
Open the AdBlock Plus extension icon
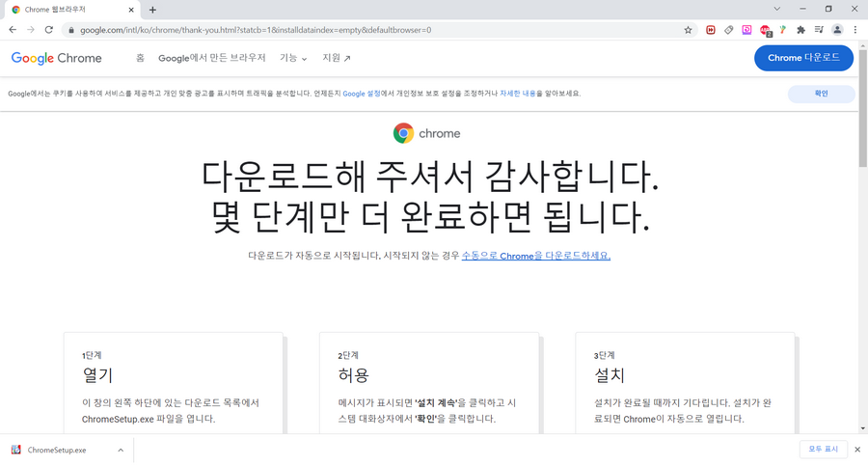point(765,31)
